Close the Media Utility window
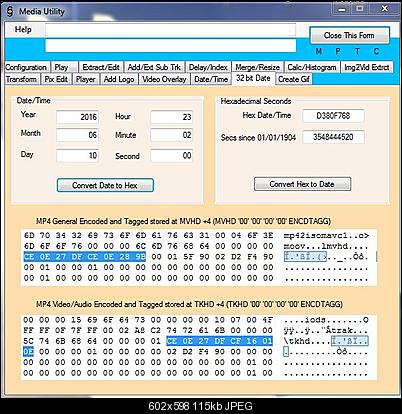 384,9
